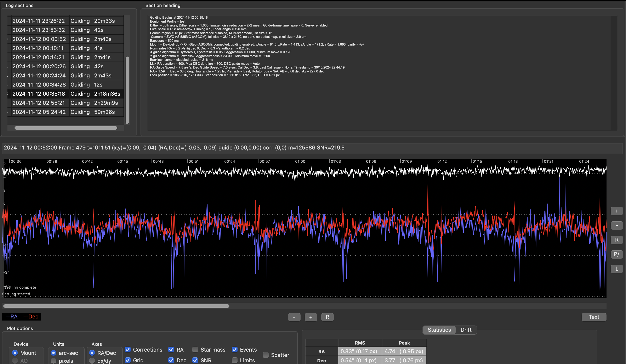Screen dimensions: 626x364
Task: Select the pixels units radio button
Action: [x=53, y=360]
